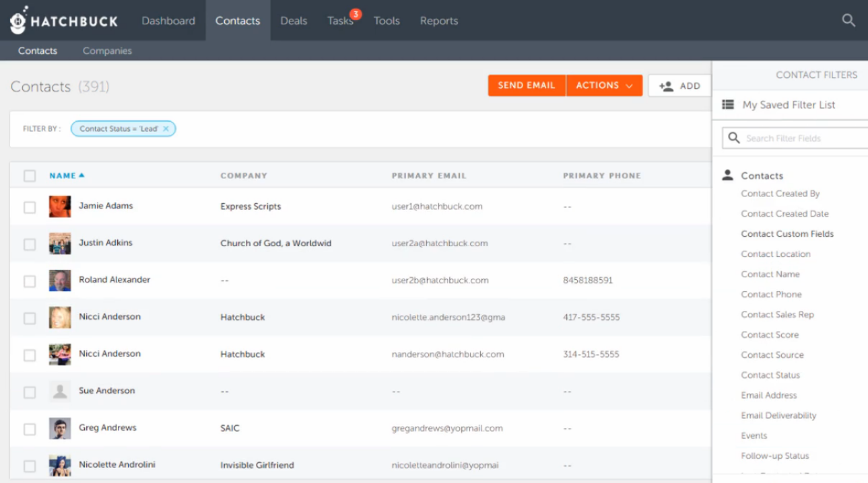Check the box for Justin Adkins
This screenshot has width=868, height=483.
[x=30, y=244]
